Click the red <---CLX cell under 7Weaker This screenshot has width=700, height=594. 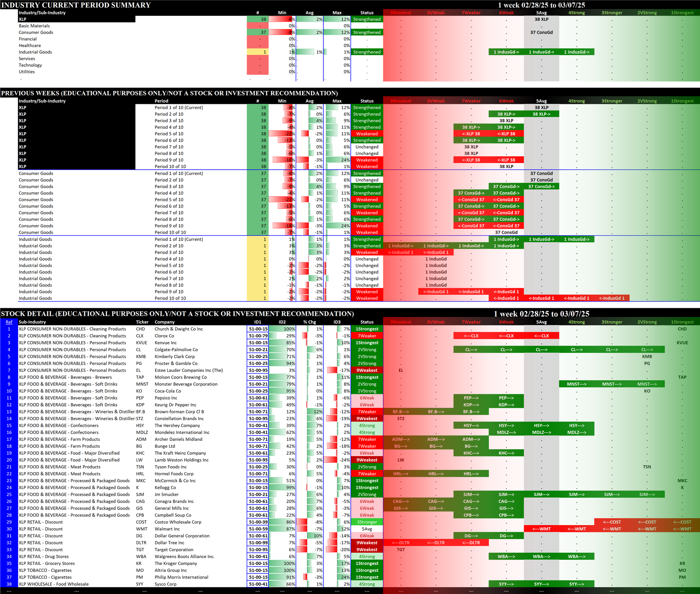(x=471, y=336)
